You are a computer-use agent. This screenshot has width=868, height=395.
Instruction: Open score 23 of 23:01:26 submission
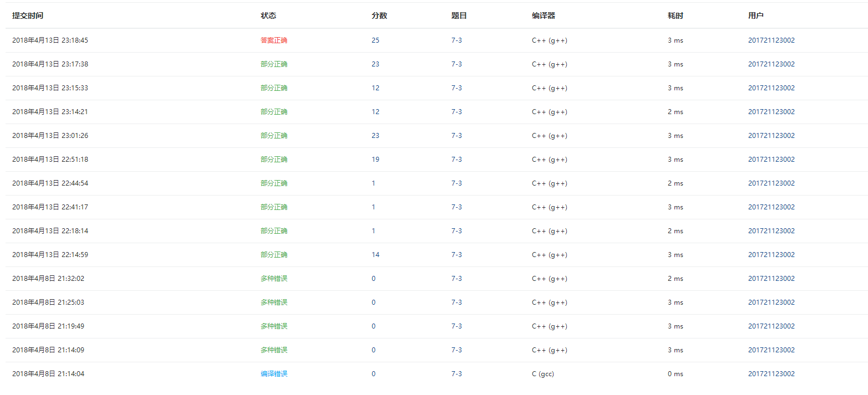pyautogui.click(x=375, y=136)
